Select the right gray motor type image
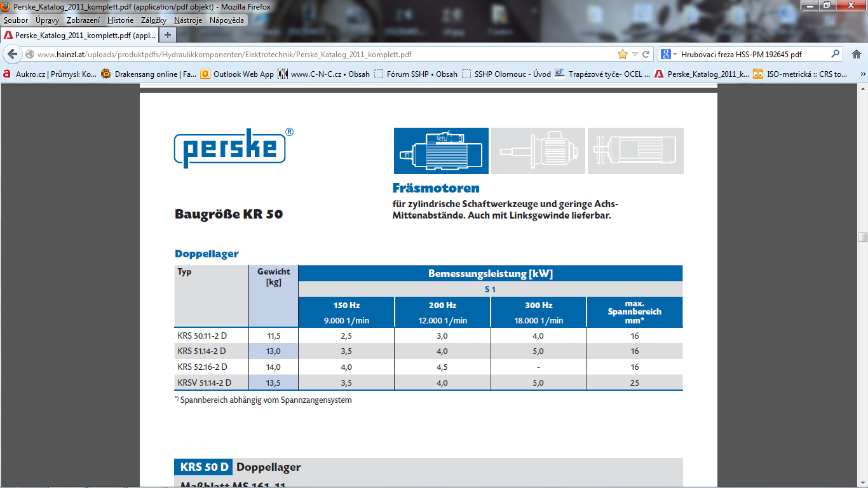This screenshot has width=868, height=488. point(635,151)
